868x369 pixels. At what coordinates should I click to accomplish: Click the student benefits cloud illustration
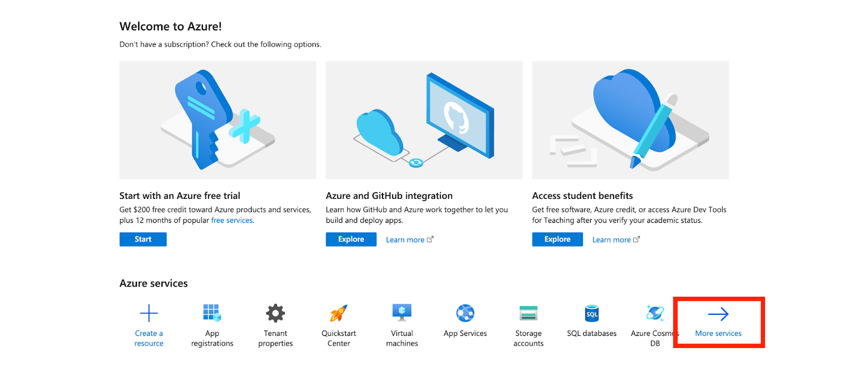630,120
